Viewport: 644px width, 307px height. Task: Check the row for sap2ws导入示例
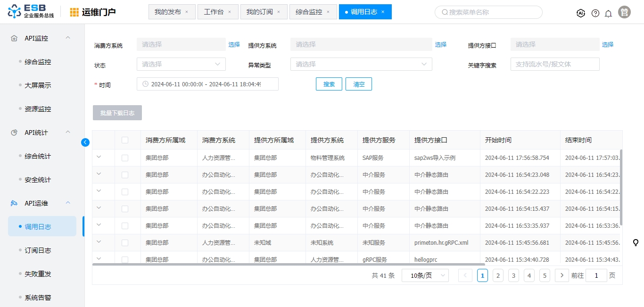125,158
